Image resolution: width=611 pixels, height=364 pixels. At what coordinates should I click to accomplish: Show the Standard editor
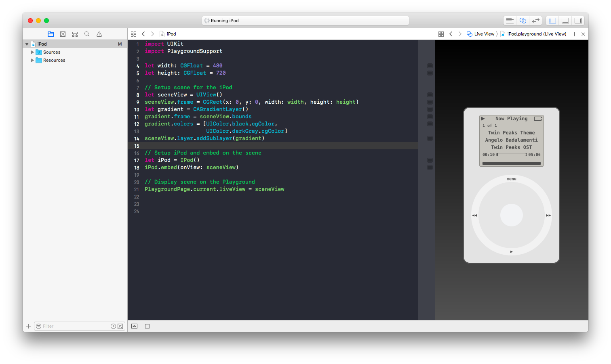[510, 21]
